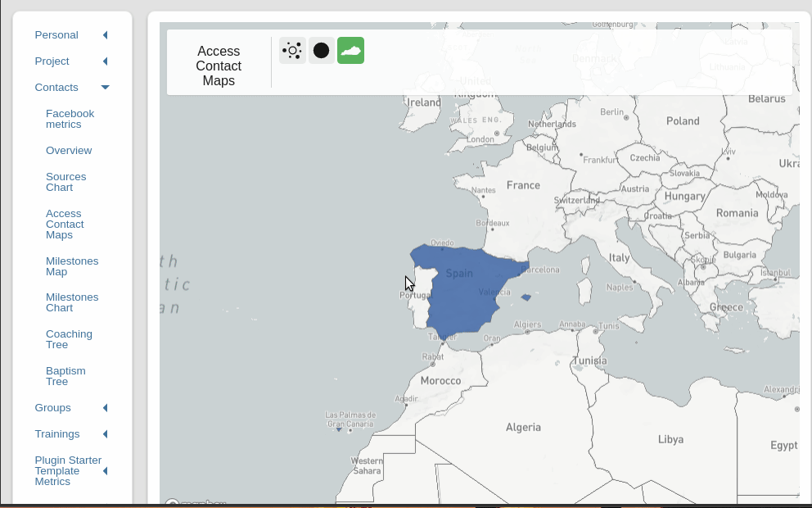Click the London city label
This screenshot has height=508, width=812.
point(480,139)
